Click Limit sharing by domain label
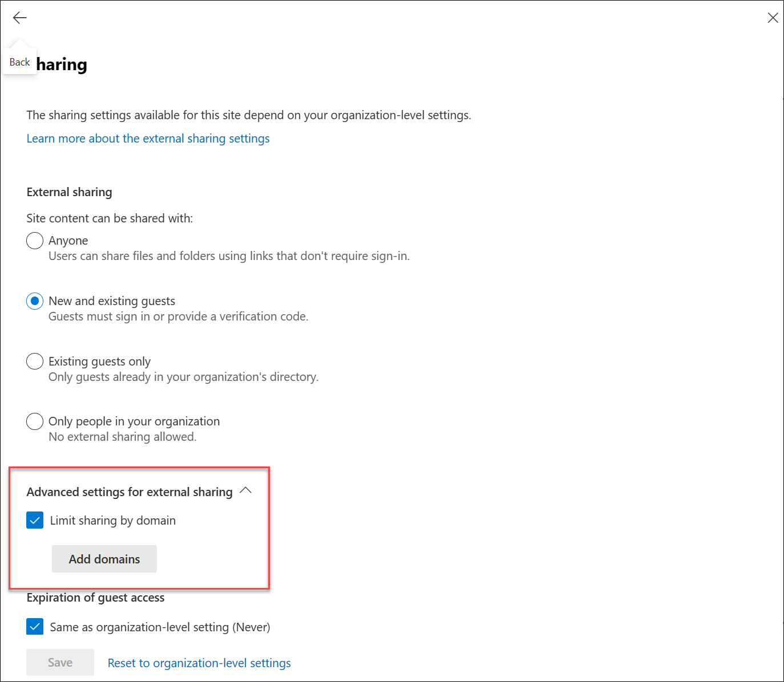784x682 pixels. pyautogui.click(x=113, y=521)
